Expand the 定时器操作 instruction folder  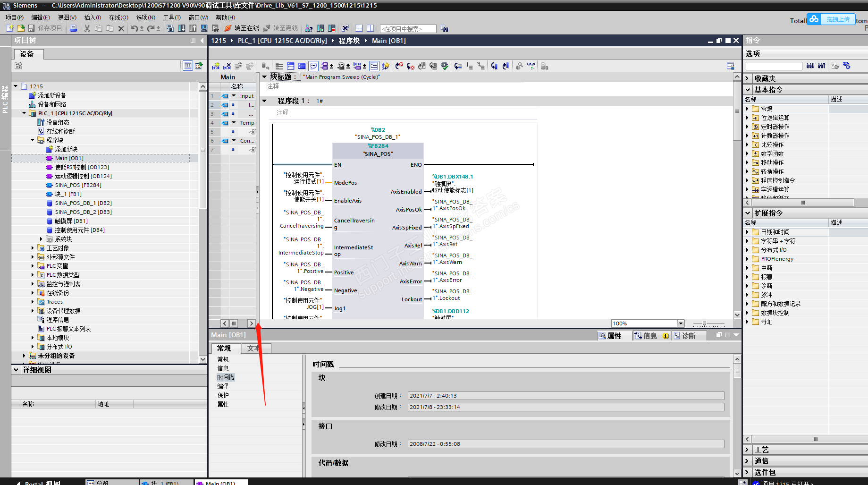pos(747,127)
